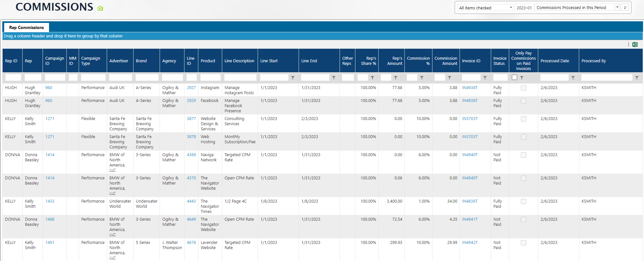Open filter options for Invoice ID column
The height and width of the screenshot is (261, 644).
tap(485, 78)
